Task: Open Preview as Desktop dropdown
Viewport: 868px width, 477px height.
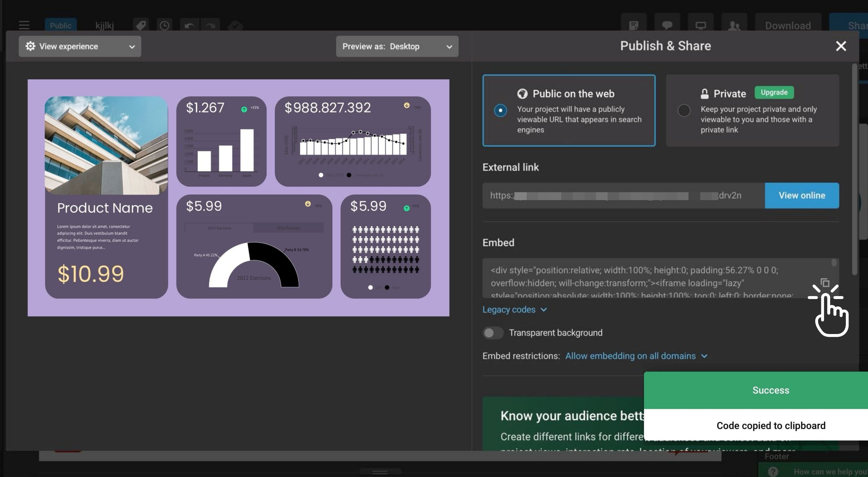Action: 397,47
